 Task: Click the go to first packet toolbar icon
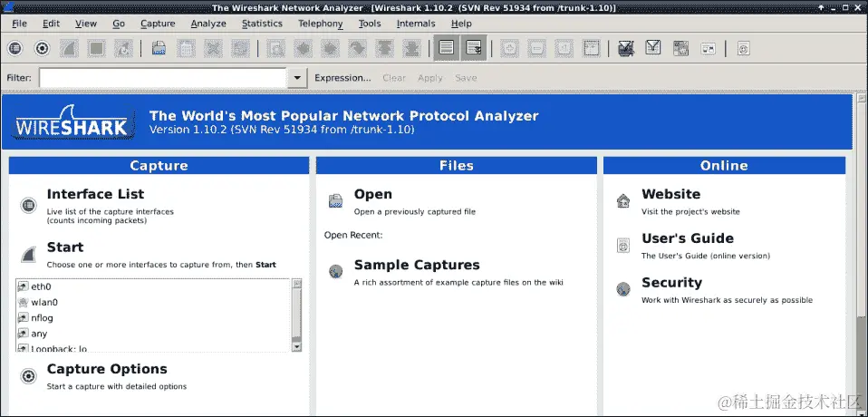tap(384, 49)
